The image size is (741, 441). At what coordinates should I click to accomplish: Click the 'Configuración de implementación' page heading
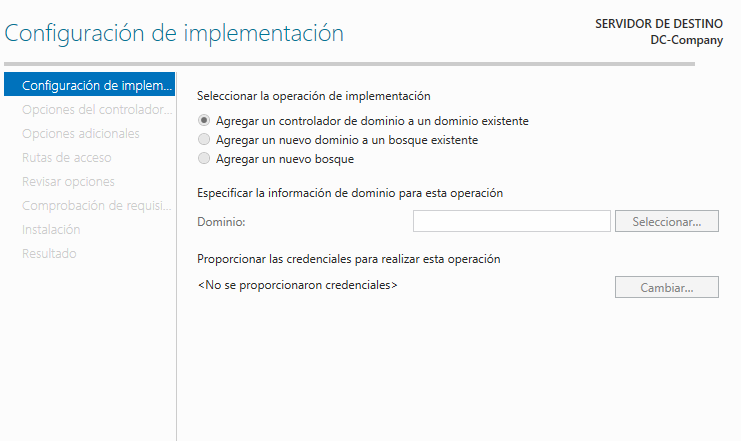tap(174, 33)
